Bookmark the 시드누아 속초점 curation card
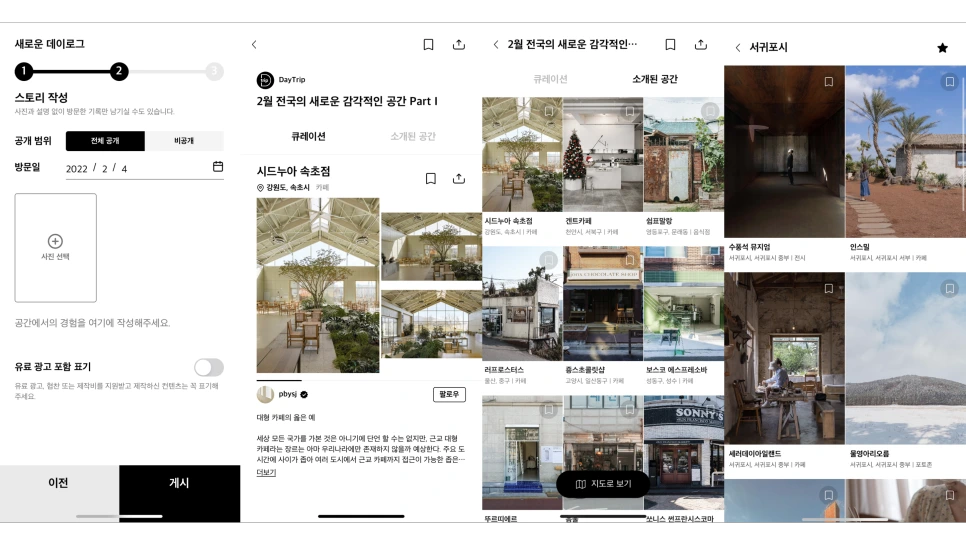This screenshot has height=543, width=966. tap(431, 179)
